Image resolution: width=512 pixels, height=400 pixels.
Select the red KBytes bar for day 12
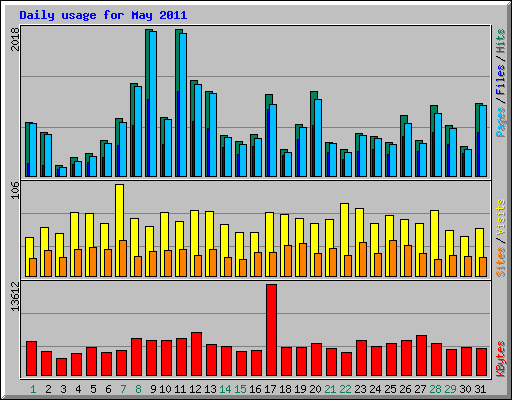click(x=196, y=354)
